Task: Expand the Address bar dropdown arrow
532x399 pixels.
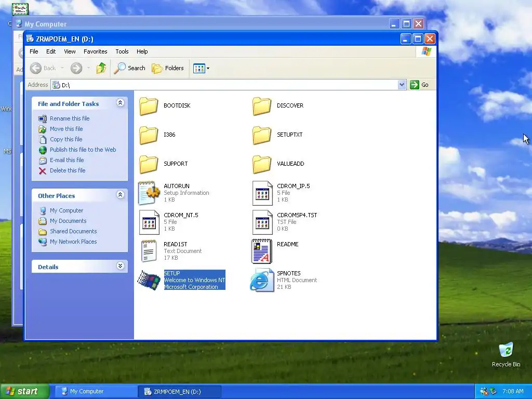Action: (x=402, y=85)
